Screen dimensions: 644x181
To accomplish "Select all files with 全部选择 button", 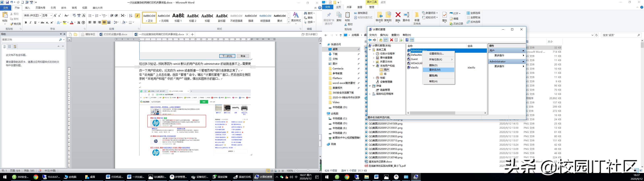I will click(475, 13).
